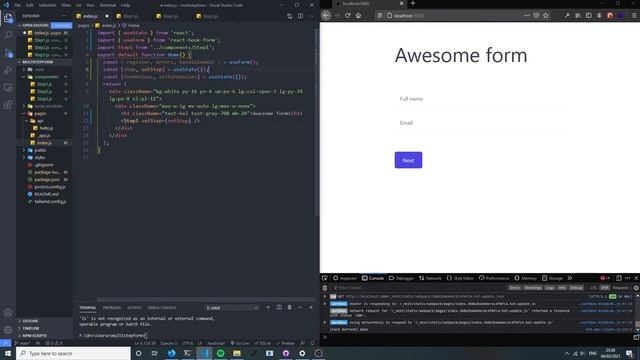Close the terminal panel with the X icon
640x360 pixels.
tap(311, 307)
